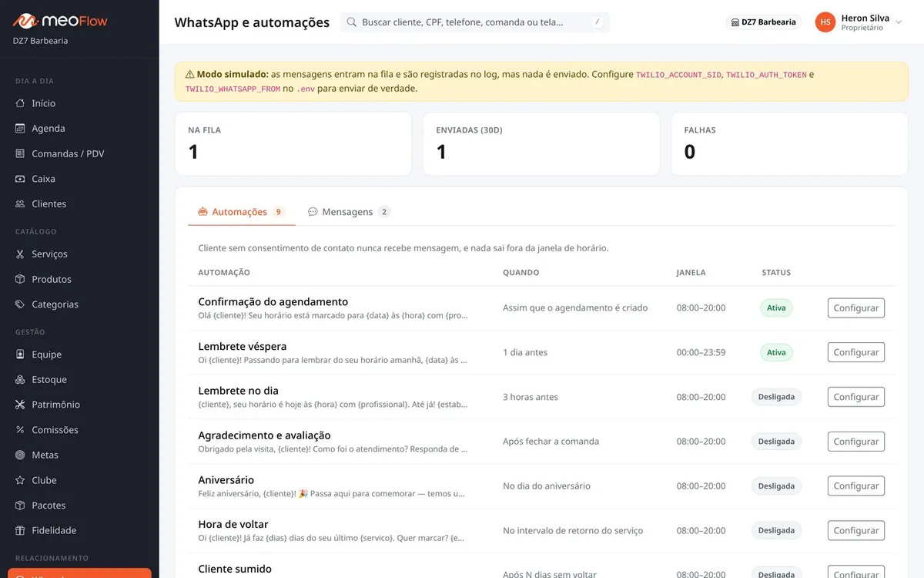Click the badge count 9 on Automações

coord(278,212)
